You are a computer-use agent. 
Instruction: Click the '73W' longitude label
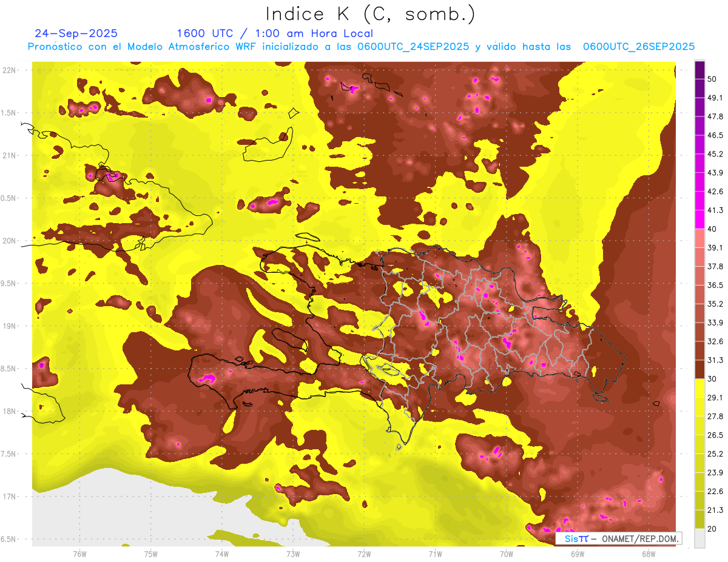(x=293, y=554)
